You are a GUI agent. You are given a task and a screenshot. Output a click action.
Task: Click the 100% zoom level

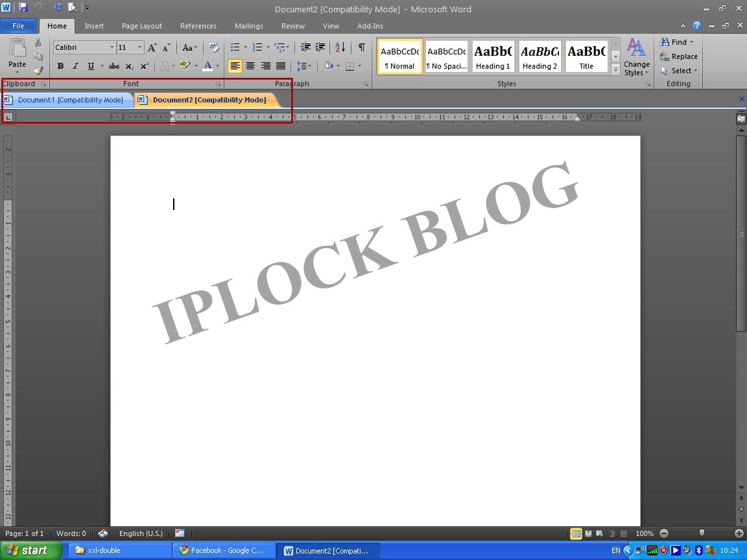(645, 533)
